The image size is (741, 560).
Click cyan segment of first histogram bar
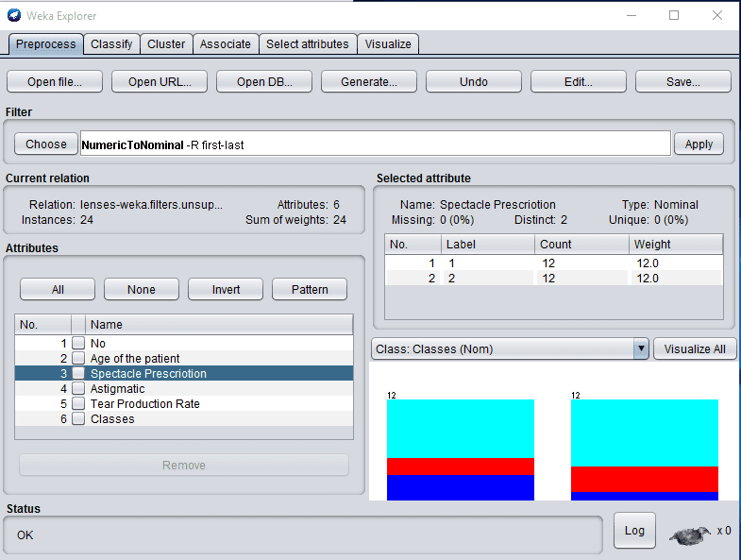(x=461, y=429)
